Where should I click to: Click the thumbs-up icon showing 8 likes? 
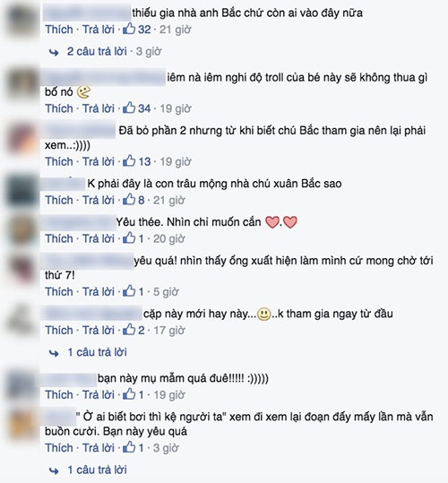129,199
